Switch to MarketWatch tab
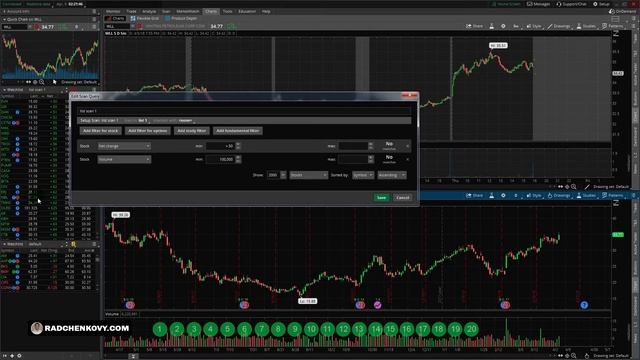 [x=188, y=11]
